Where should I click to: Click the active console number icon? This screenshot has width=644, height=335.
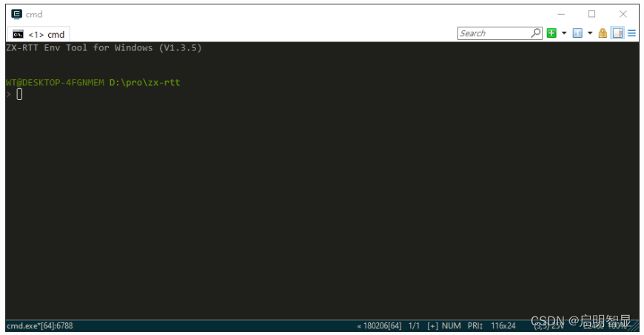pyautogui.click(x=577, y=33)
